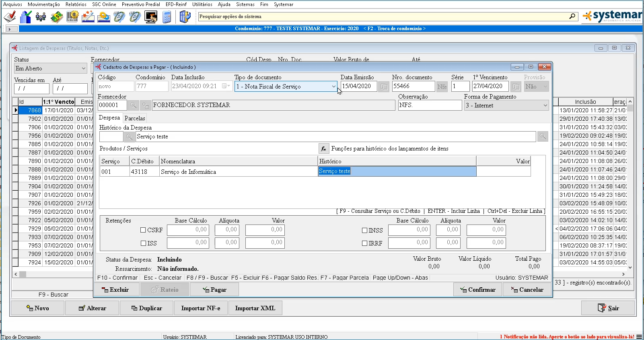Expand the Tipo de documento dropdown
Viewport: 644px width, 340px height.
333,87
